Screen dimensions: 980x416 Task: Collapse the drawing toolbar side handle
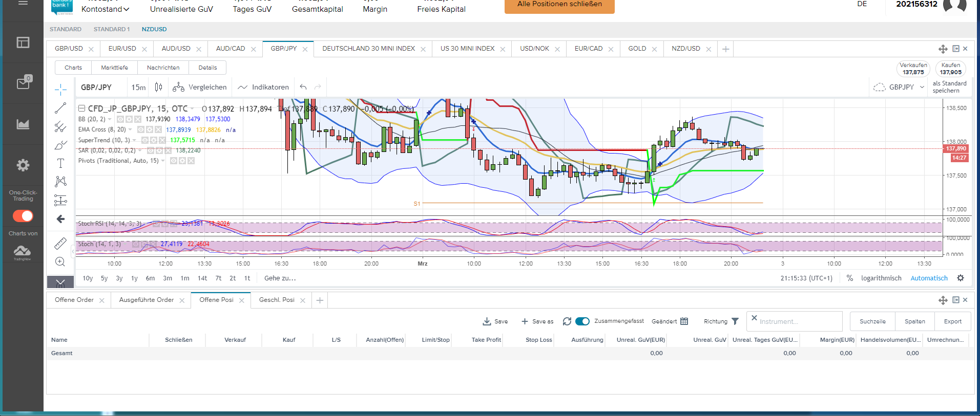pos(72,251)
